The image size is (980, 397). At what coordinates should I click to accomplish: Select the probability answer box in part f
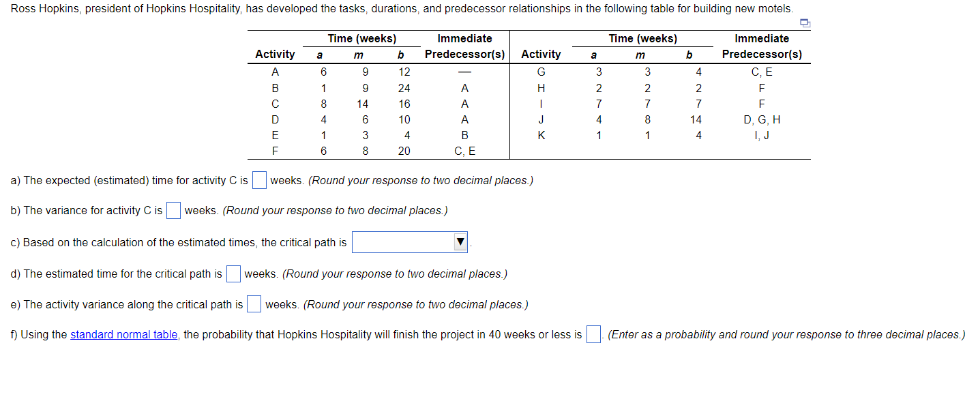pos(593,334)
